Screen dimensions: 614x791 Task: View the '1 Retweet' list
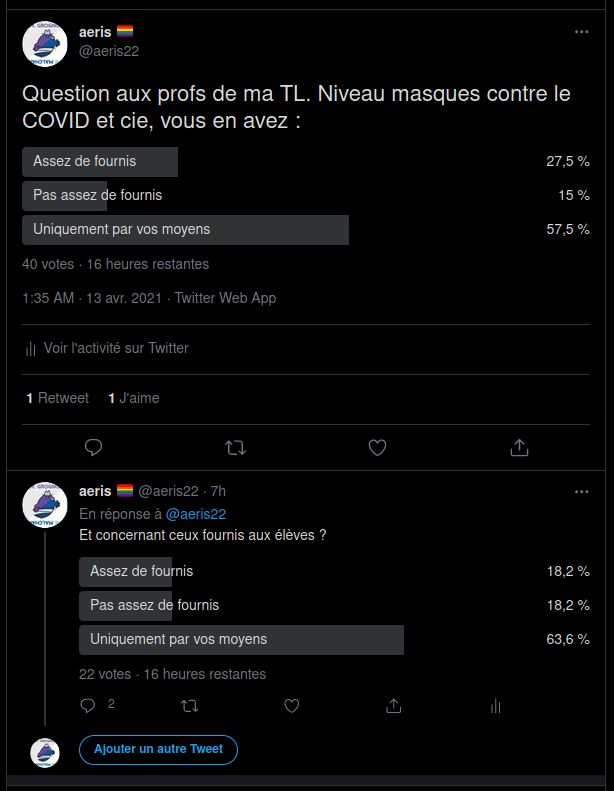(58, 398)
